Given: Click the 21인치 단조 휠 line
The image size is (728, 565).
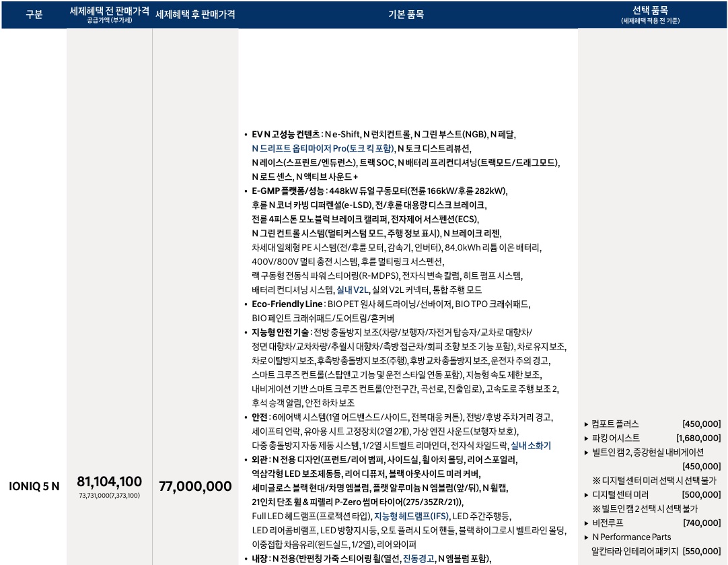Looking at the screenshot, I should (x=357, y=502).
